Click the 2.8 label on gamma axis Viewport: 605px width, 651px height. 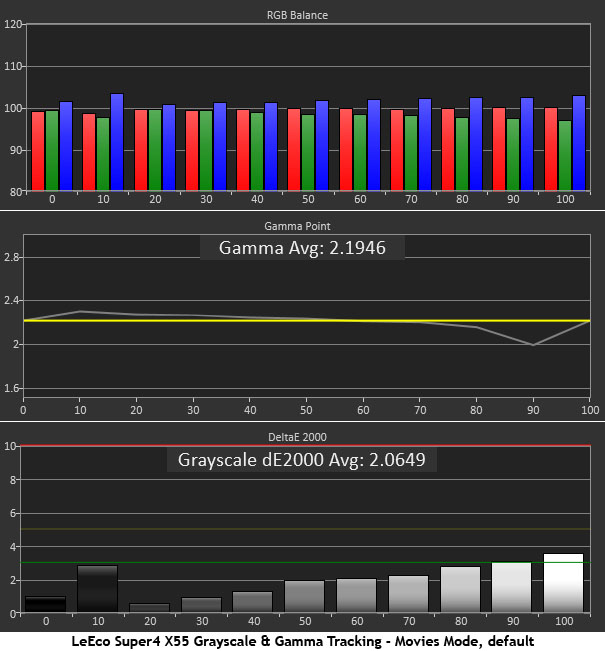pos(10,257)
